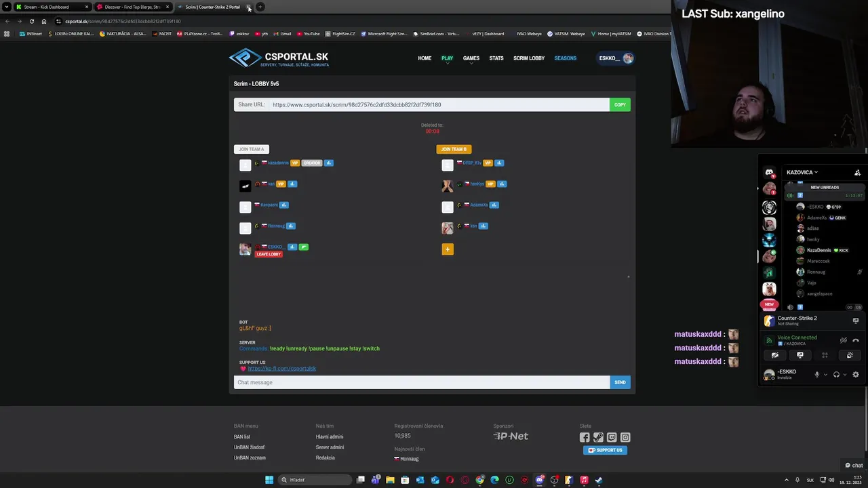Open Discord activities button
The image size is (868, 488).
825,355
